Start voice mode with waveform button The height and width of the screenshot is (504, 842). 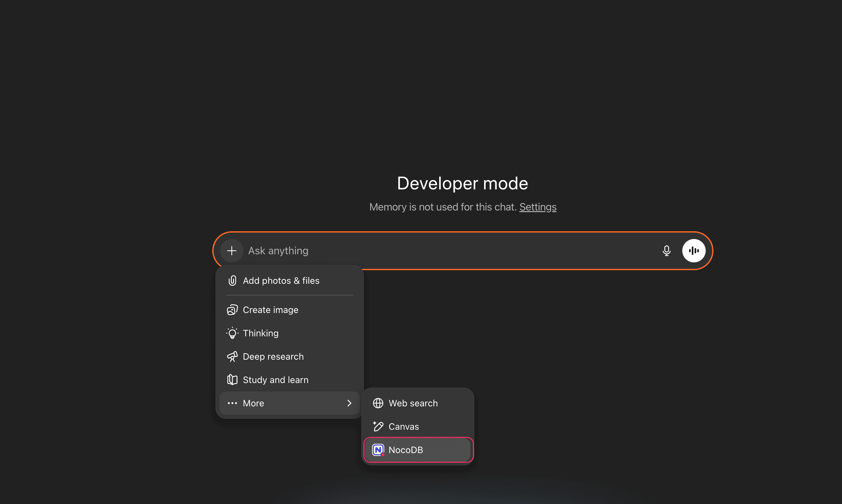pos(693,251)
